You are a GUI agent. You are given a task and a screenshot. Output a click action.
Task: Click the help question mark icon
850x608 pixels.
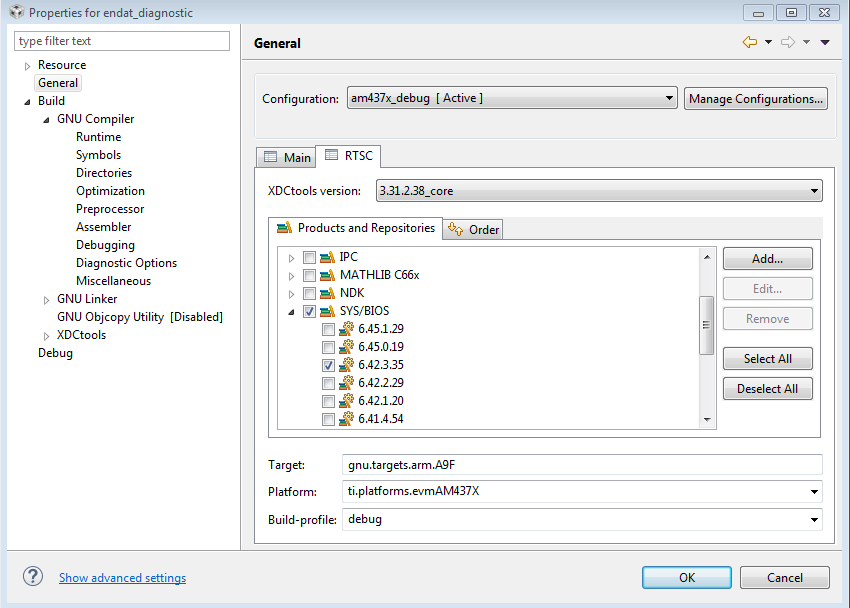tap(33, 577)
